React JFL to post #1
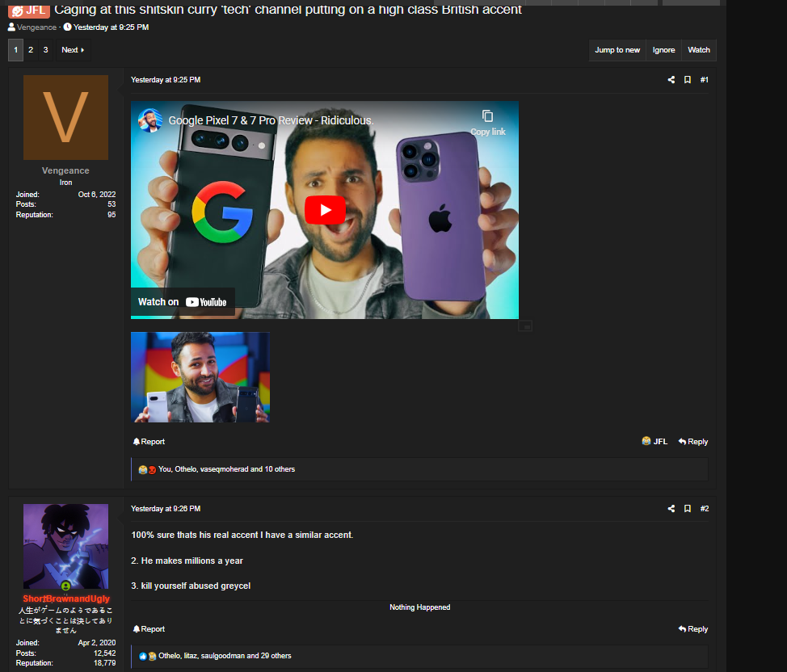Viewport: 787px width, 672px height. coord(654,441)
